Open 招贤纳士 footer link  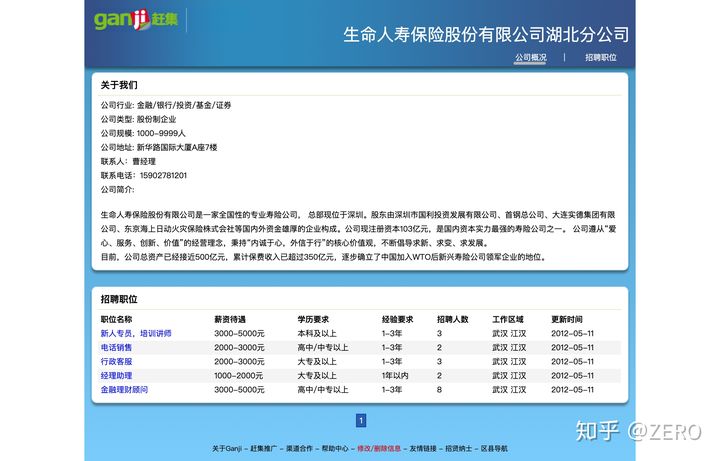(x=458, y=448)
